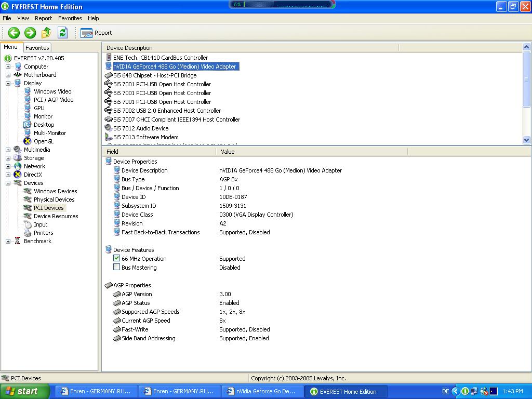Image resolution: width=532 pixels, height=399 pixels.
Task: Open the Report menu
Action: (x=44, y=18)
